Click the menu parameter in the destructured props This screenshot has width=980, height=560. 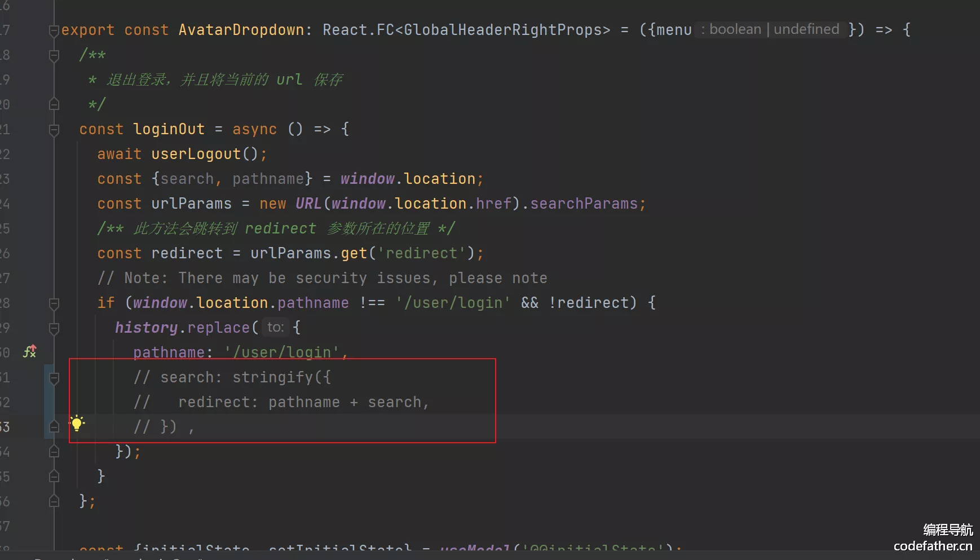pyautogui.click(x=674, y=30)
